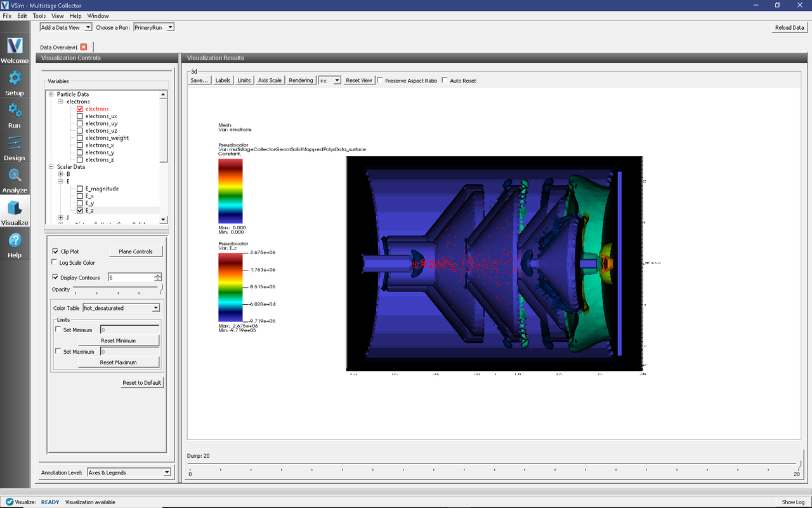
Task: Open the Window menu
Action: coord(98,16)
